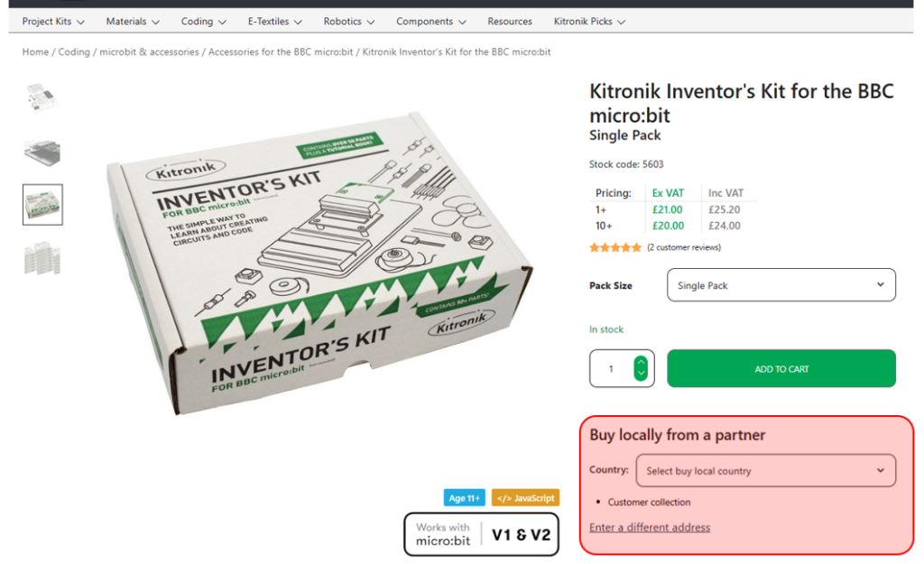Open the Kitronik Picks menu

589,21
